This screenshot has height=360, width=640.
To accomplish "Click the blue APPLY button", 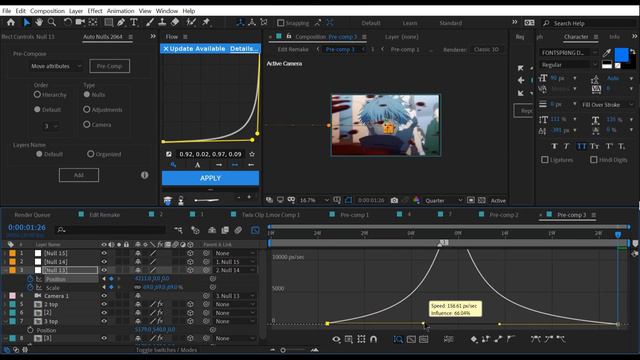I will [x=210, y=178].
